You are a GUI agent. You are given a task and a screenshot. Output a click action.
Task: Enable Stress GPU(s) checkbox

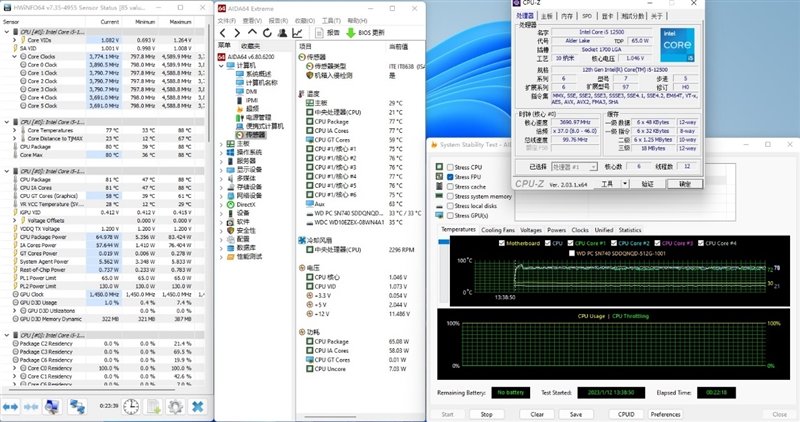450,216
